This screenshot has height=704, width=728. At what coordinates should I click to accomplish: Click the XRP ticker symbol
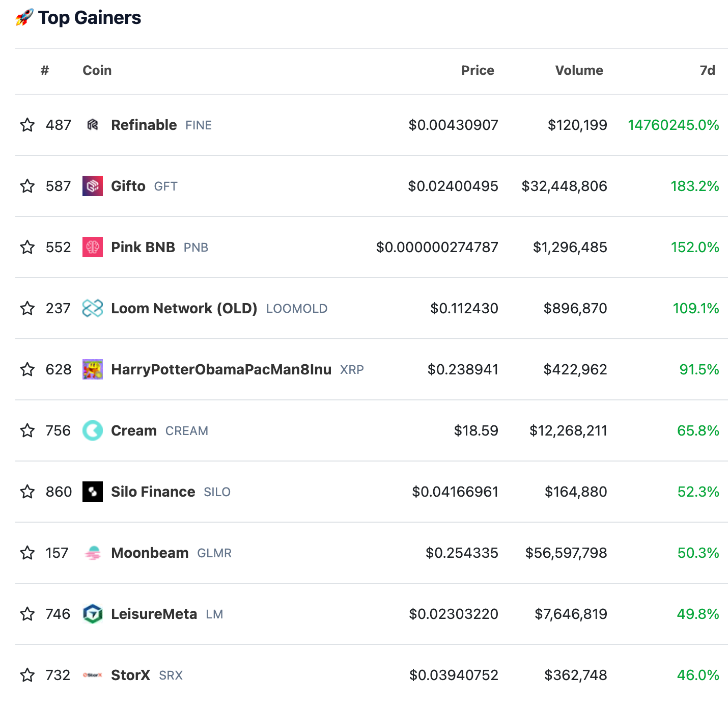[352, 370]
